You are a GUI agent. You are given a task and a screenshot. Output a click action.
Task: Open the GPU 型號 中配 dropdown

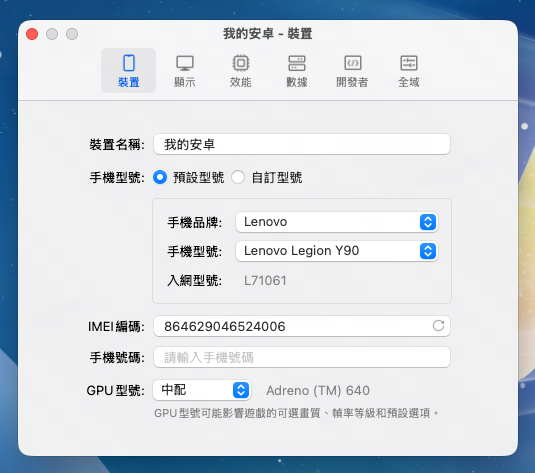(202, 390)
